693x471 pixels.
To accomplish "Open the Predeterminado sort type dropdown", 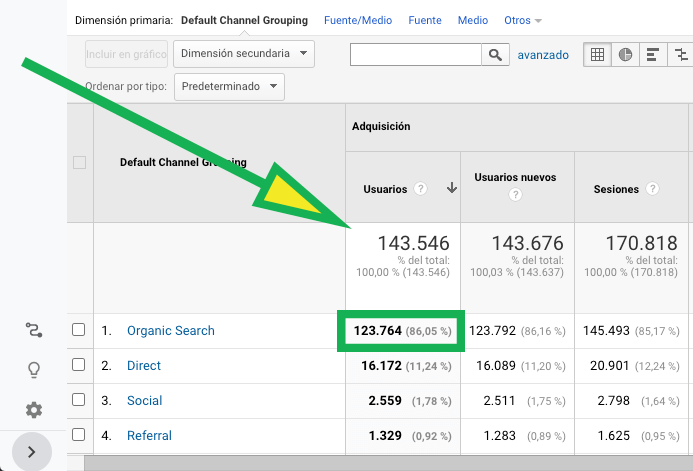I will point(229,87).
